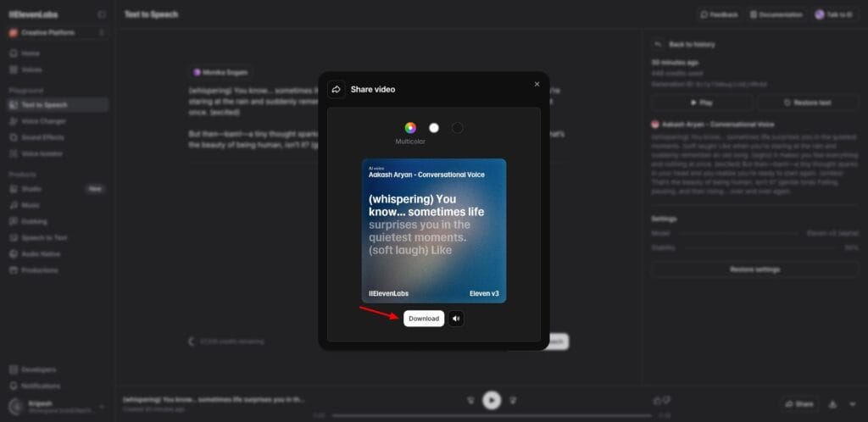Choose the white background swatch
Image resolution: width=868 pixels, height=422 pixels.
pos(434,128)
